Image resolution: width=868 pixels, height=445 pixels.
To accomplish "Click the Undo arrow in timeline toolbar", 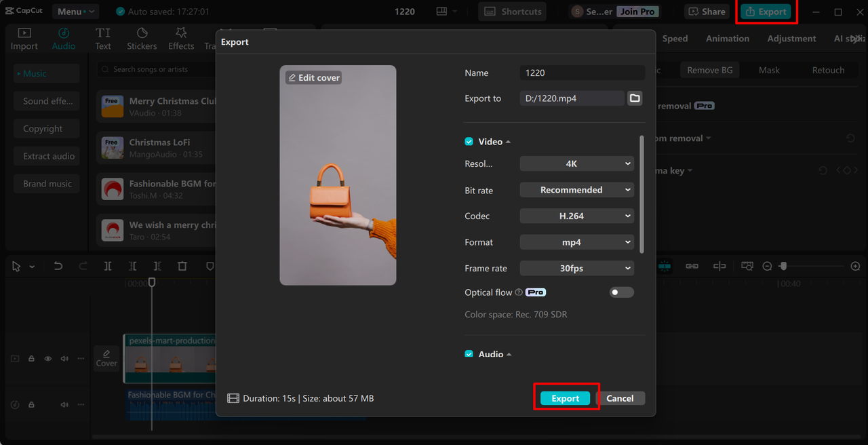I will click(58, 267).
